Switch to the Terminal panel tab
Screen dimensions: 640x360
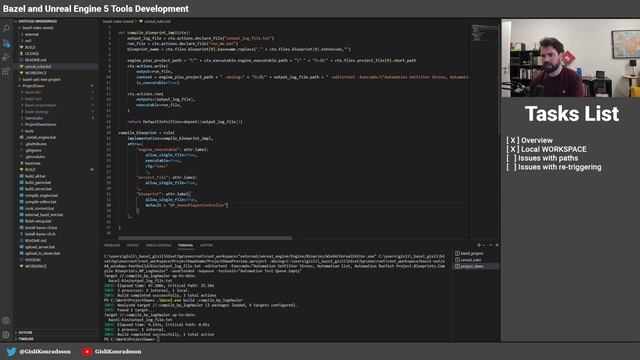click(185, 245)
